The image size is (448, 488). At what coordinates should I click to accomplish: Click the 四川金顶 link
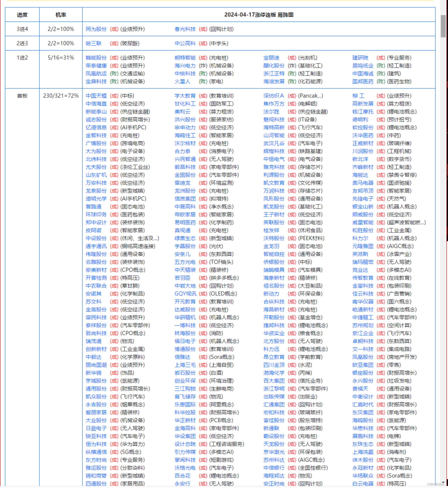pyautogui.click(x=274, y=365)
